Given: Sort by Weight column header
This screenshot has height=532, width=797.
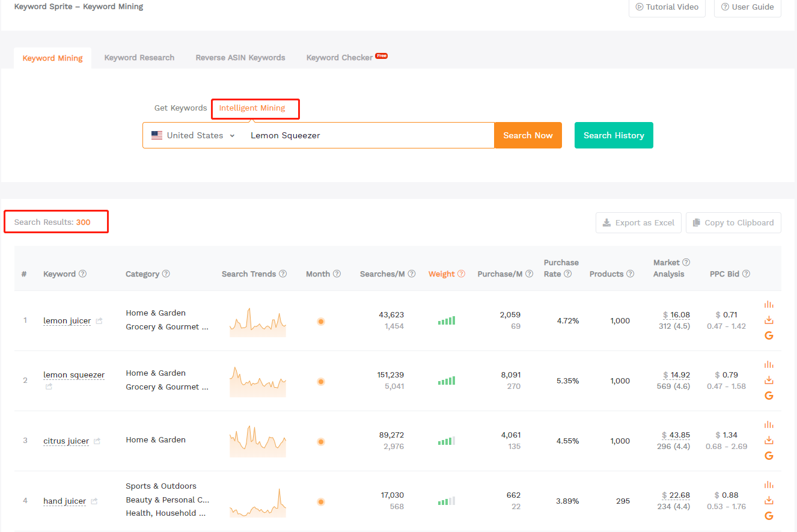Looking at the screenshot, I should (441, 274).
